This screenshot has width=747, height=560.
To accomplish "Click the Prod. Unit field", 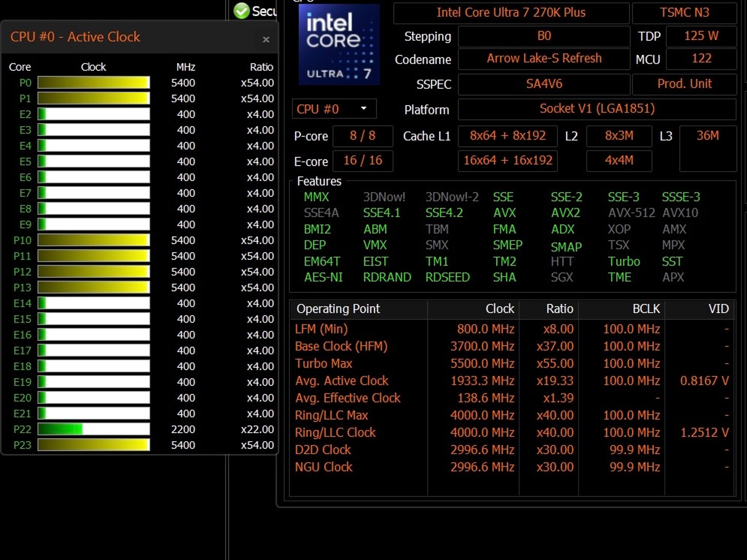I will tap(684, 84).
